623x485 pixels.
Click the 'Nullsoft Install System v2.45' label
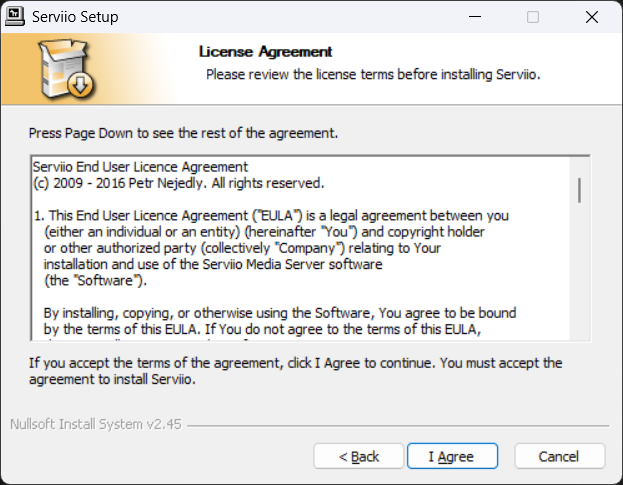(96, 424)
